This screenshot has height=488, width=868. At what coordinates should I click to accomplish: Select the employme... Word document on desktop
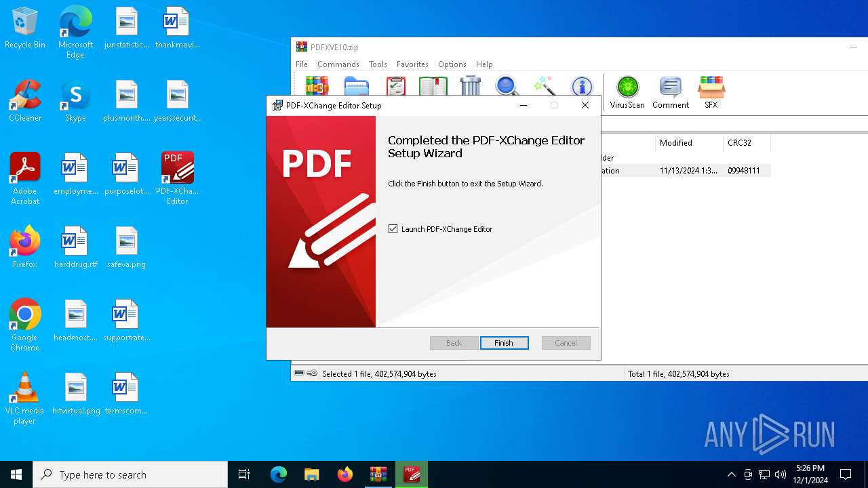[75, 174]
